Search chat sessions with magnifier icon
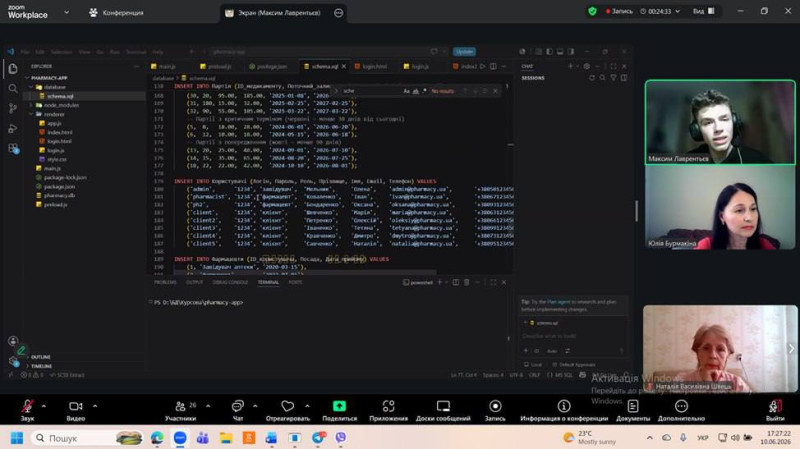This screenshot has height=449, width=800. 603,78
